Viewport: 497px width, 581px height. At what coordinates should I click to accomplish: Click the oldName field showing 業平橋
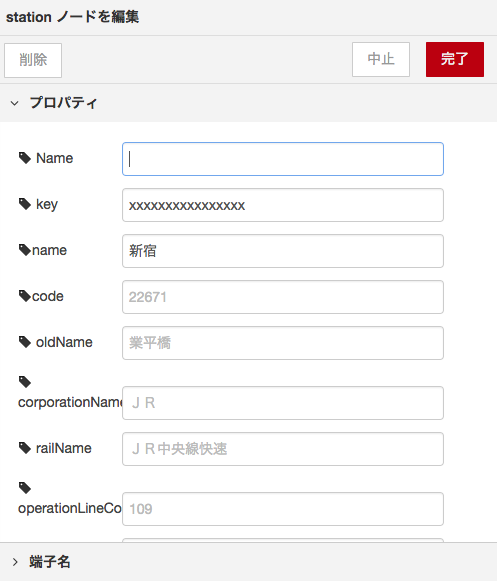[283, 343]
